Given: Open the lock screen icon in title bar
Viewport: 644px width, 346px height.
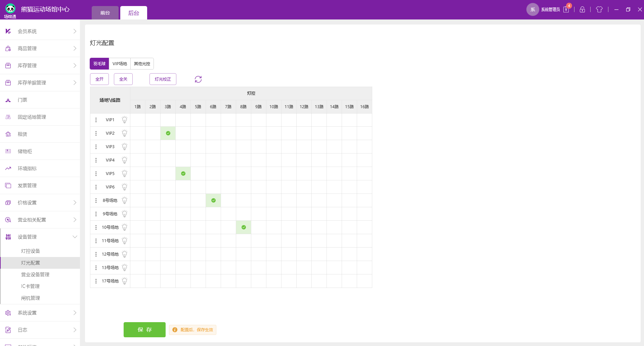Looking at the screenshot, I should (582, 10).
